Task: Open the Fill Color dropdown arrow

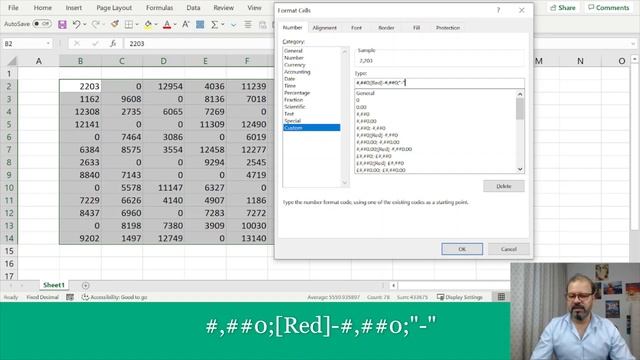Action: pos(156,24)
